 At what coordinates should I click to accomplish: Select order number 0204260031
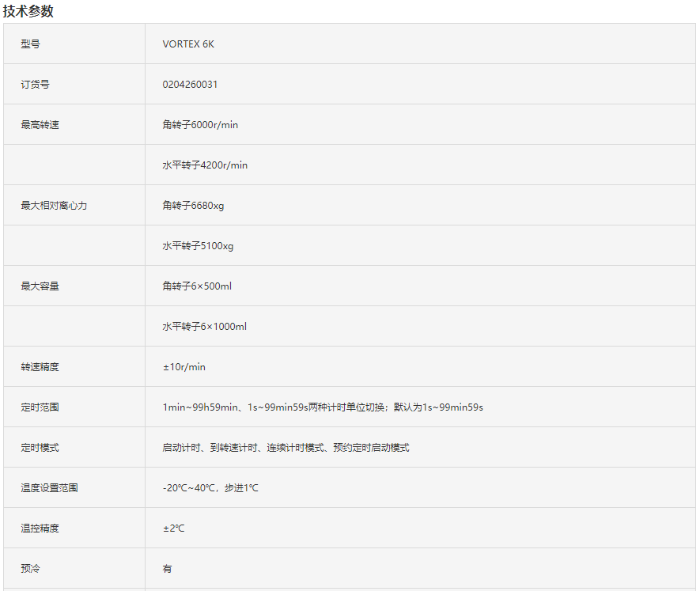190,85
